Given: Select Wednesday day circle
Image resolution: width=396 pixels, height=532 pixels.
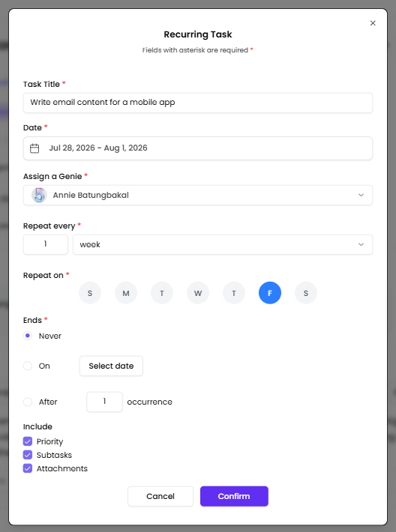Looking at the screenshot, I should (198, 293).
